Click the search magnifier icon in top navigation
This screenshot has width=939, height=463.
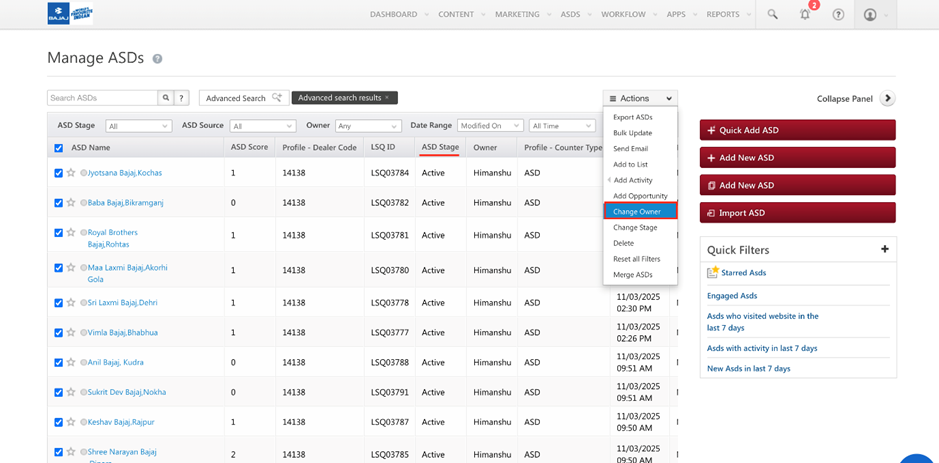click(772, 14)
